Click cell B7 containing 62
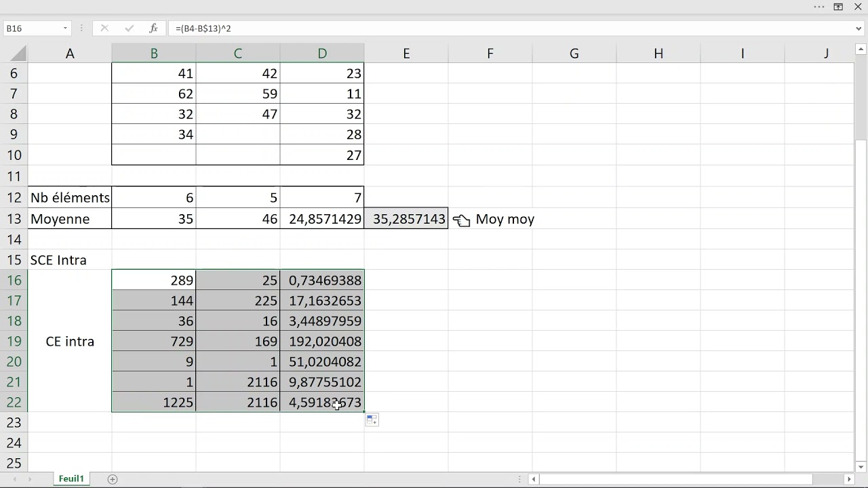Viewport: 868px width, 488px height. click(154, 94)
